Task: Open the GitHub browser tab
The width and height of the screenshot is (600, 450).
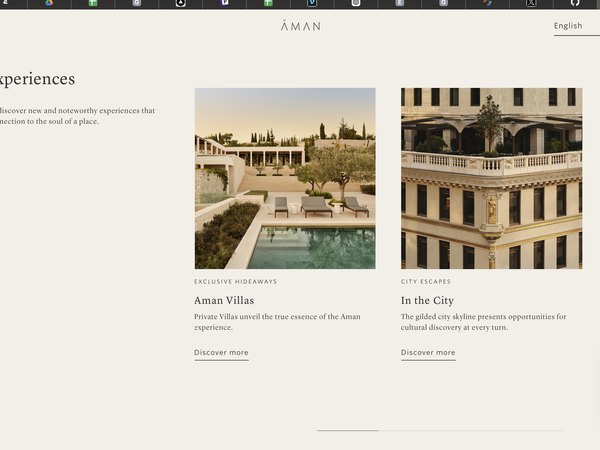Action: pyautogui.click(x=575, y=3)
